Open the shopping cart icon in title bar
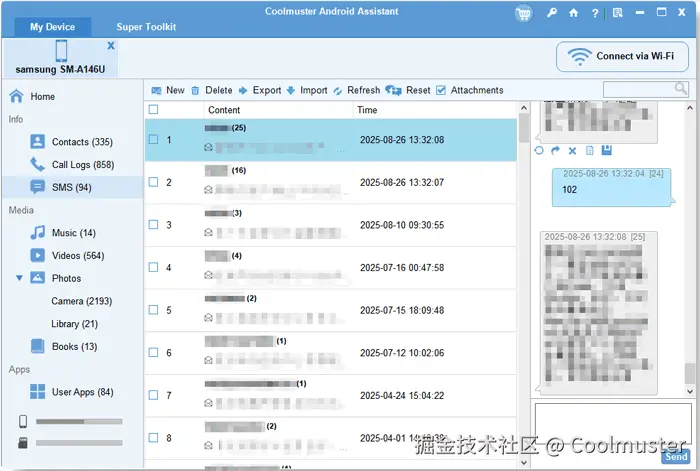This screenshot has height=471, width=700. (524, 13)
